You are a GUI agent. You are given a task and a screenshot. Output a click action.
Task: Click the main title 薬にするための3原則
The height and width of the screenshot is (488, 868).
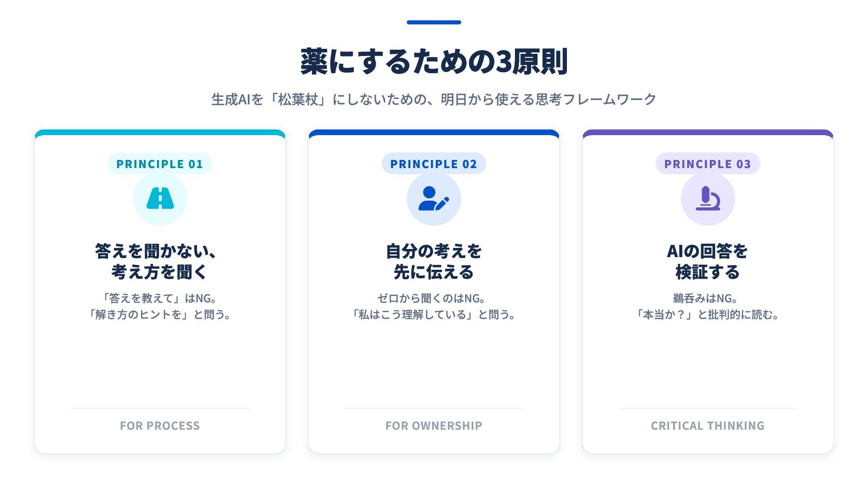(434, 62)
